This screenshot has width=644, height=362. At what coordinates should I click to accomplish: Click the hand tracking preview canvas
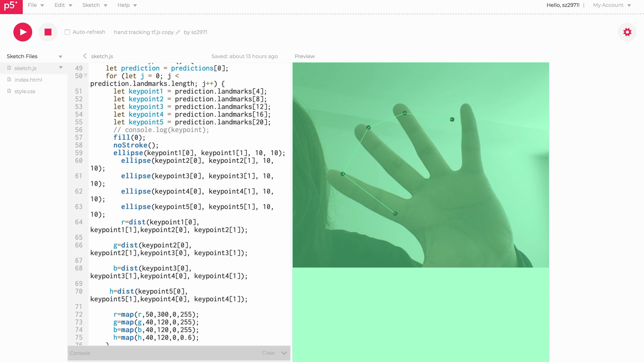[421, 165]
